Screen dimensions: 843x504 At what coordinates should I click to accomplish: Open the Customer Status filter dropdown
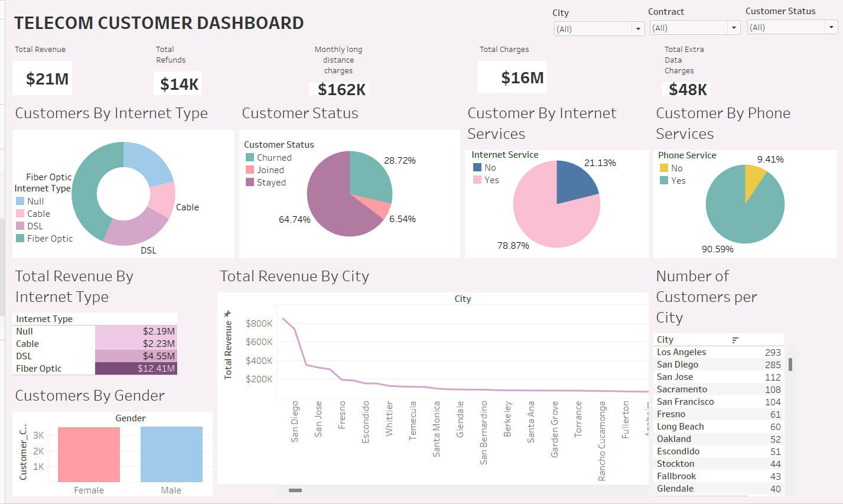tap(831, 27)
